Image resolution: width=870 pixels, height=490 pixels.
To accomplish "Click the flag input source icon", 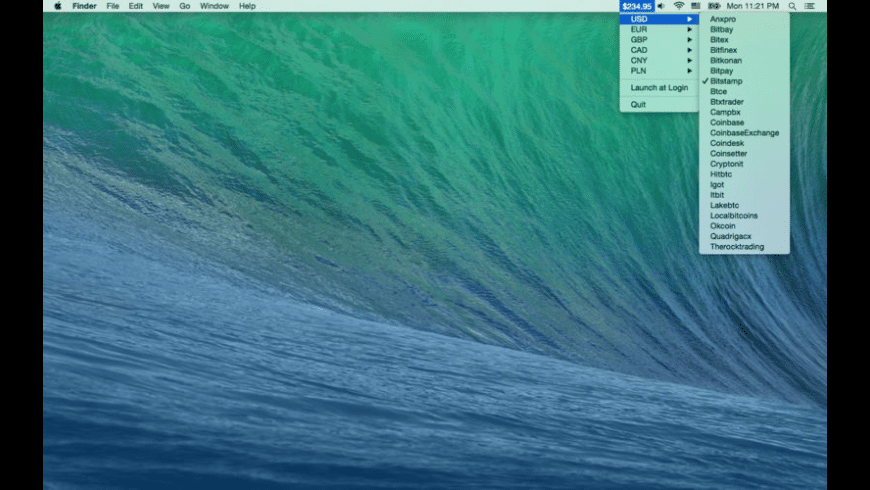I will 695,6.
